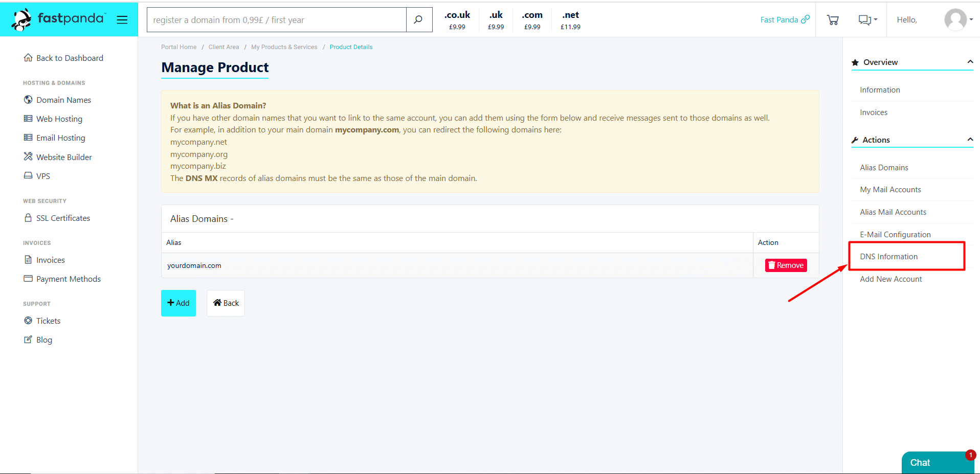This screenshot has width=980, height=474.
Task: Click the SSL Certificates lock icon
Action: point(28,218)
